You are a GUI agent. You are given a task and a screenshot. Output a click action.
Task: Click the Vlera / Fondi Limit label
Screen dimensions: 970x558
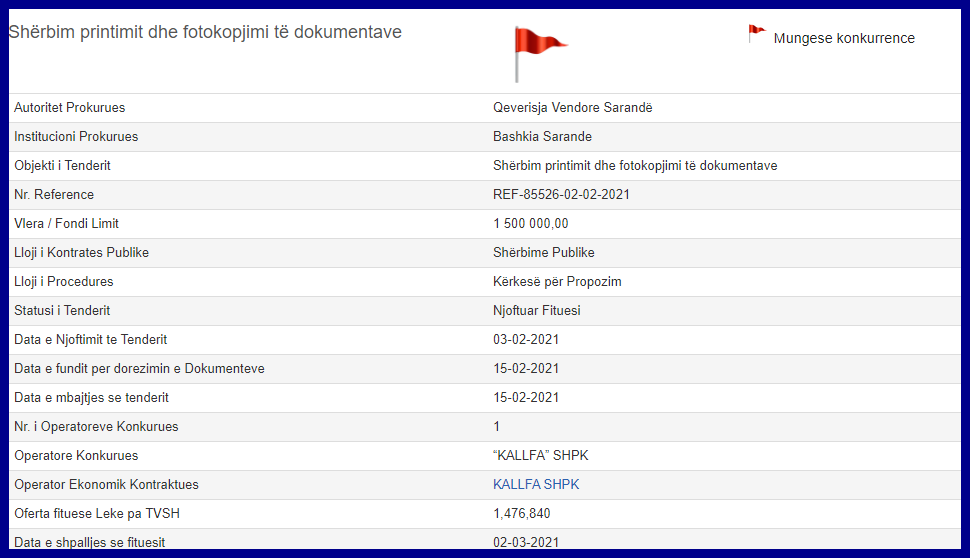pos(66,224)
